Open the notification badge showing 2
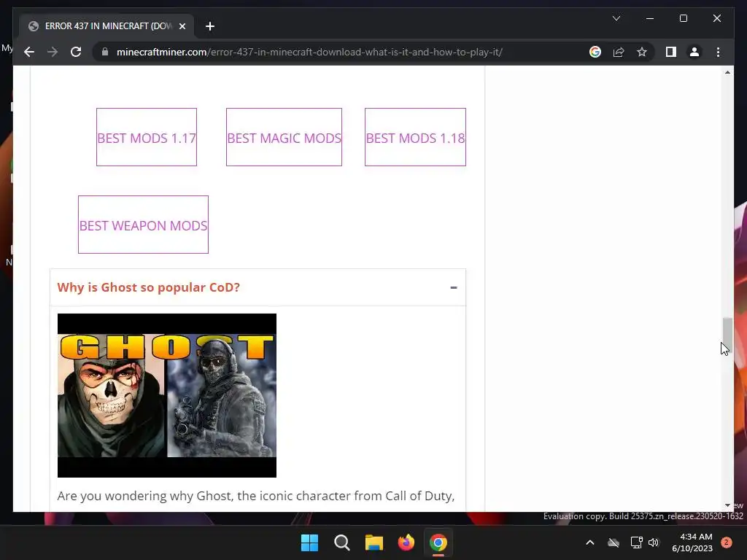 pos(727,542)
